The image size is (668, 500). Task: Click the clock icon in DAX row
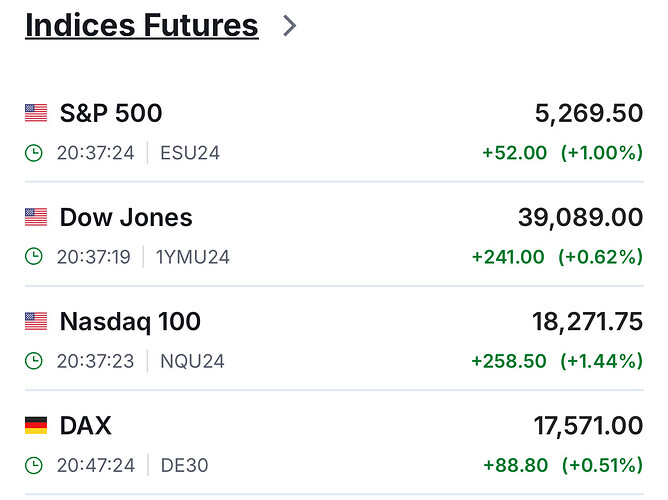tap(34, 465)
